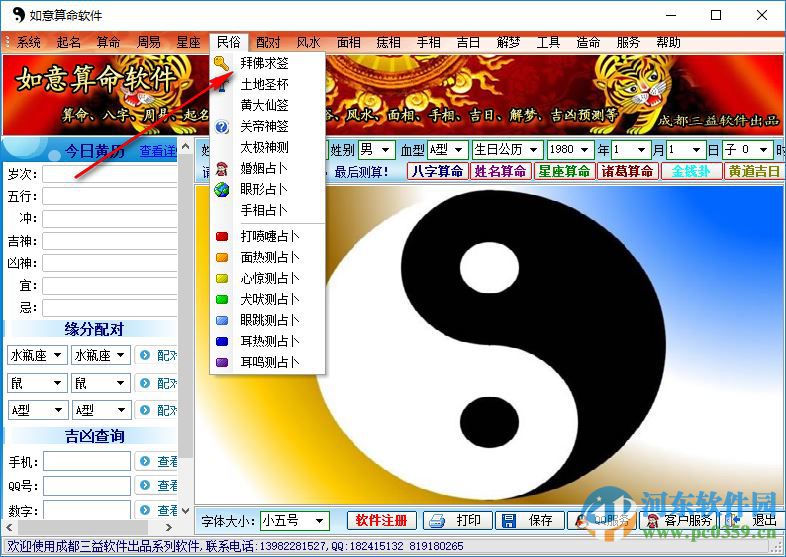The width and height of the screenshot is (786, 557).
Task: Click the red icon beside 打喷嚏占卜
Action: tap(222, 236)
